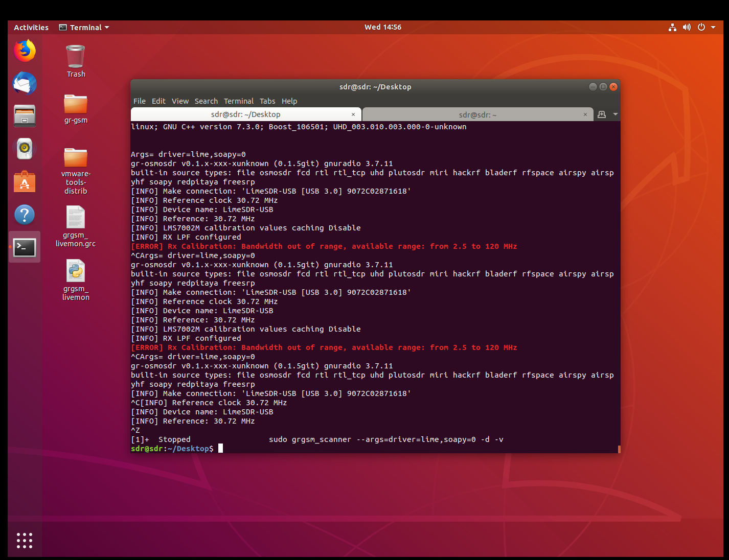Open the Edit menu
Viewport: 729px width, 560px height.
pos(158,101)
